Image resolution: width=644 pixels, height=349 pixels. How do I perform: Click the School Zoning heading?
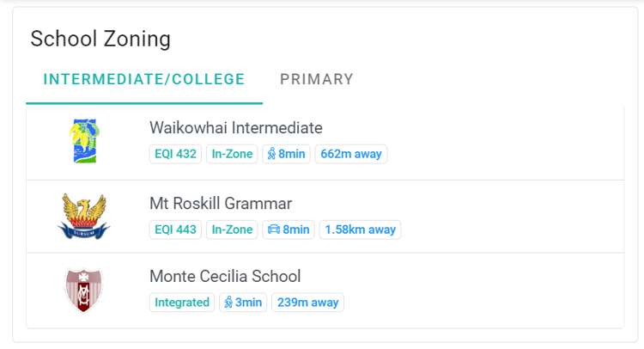point(100,39)
